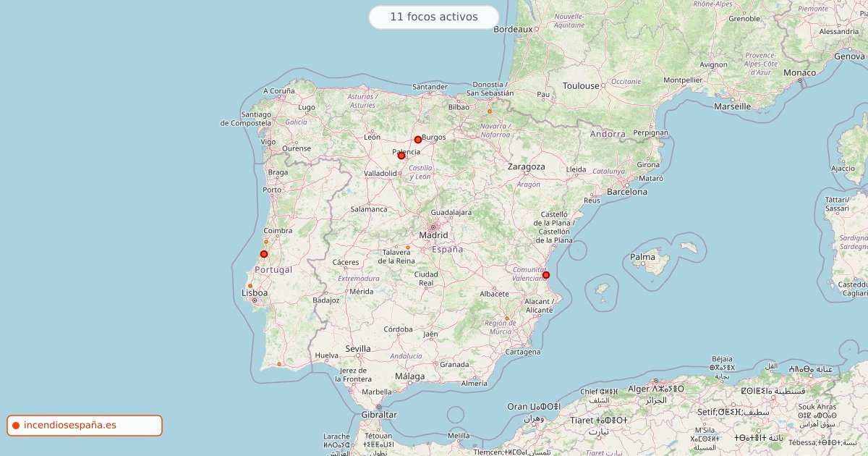Click the orange dot in incendiosespaña.es badge
The width and height of the screenshot is (868, 456).
(x=15, y=426)
